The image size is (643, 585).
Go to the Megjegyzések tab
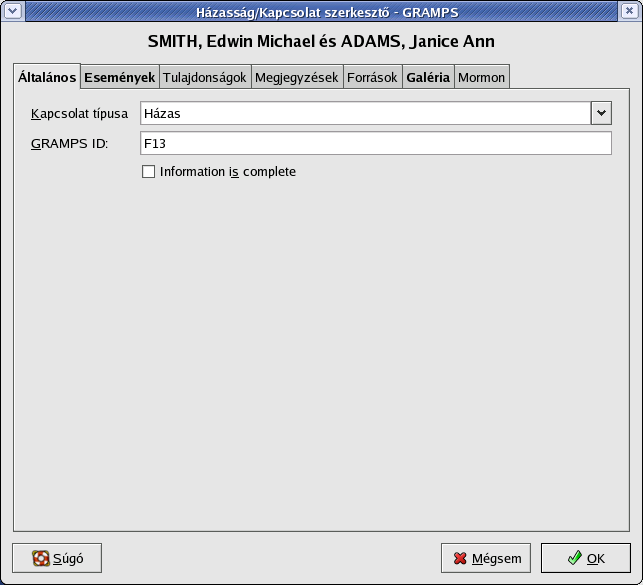tap(296, 77)
